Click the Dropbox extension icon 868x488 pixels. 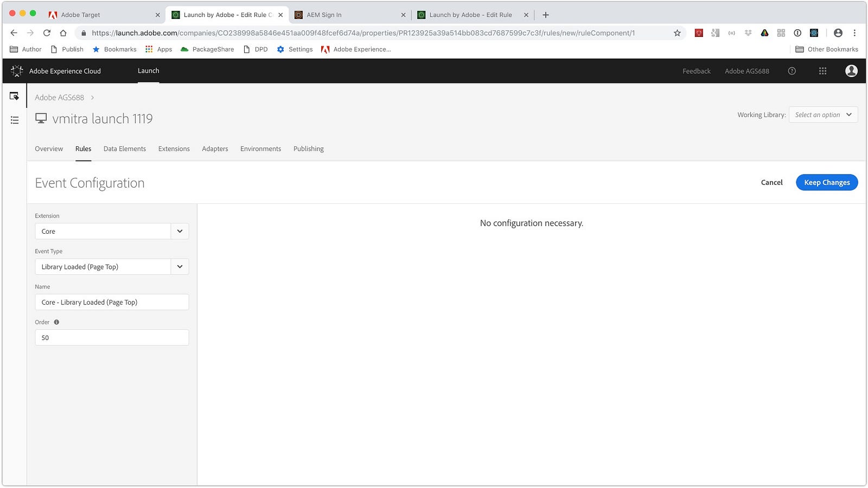pyautogui.click(x=748, y=33)
